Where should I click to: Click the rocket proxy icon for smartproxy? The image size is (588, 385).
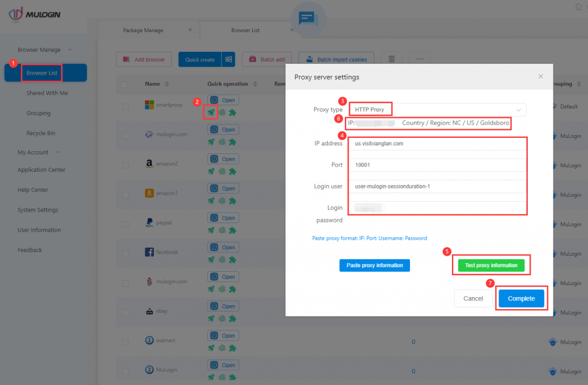(211, 113)
